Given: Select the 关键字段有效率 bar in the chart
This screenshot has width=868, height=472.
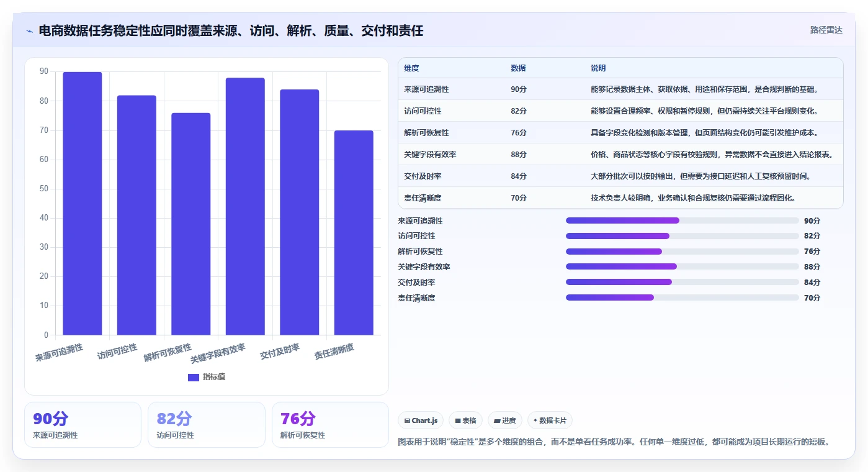Looking at the screenshot, I should pyautogui.click(x=245, y=207).
